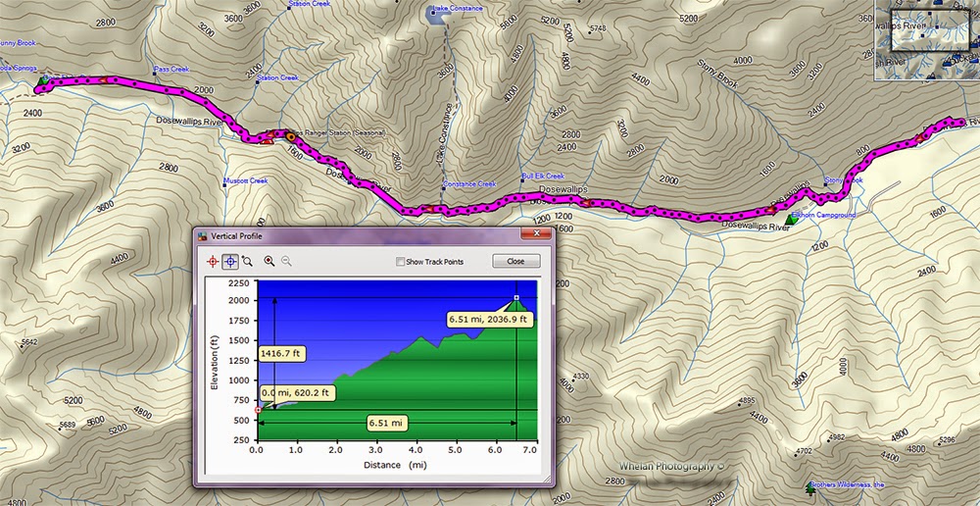Viewport: 980px width, 506px height.
Task: Select the orange waypoint at Ranger Station
Action: [x=291, y=136]
